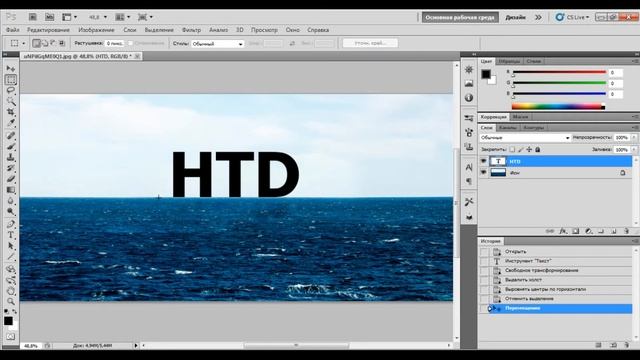Select the Healing Brush tool
Screen dimensions: 640x360
click(x=11, y=136)
